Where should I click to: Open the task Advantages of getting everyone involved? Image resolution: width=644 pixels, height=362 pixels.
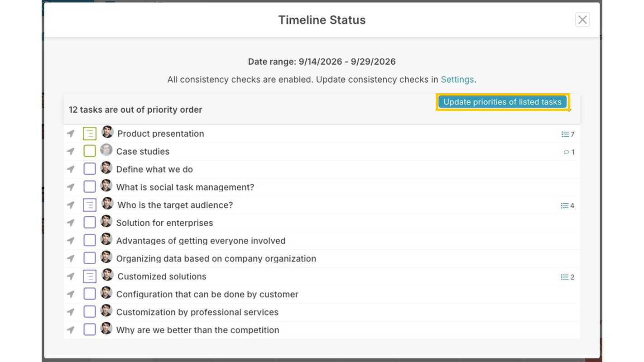pyautogui.click(x=201, y=241)
